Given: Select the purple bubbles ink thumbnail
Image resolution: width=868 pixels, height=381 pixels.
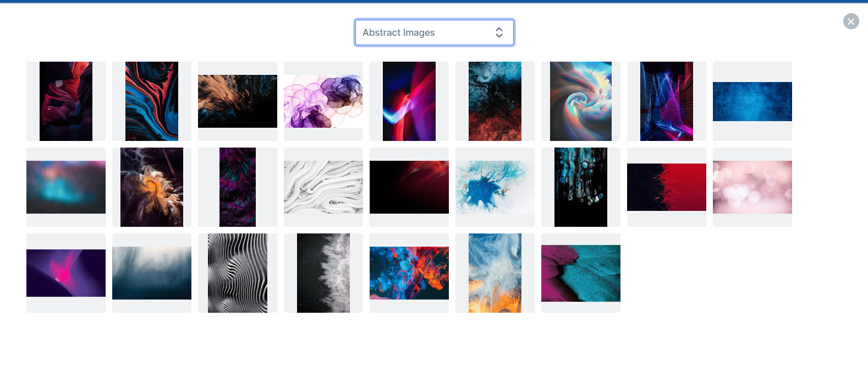Looking at the screenshot, I should tap(323, 101).
